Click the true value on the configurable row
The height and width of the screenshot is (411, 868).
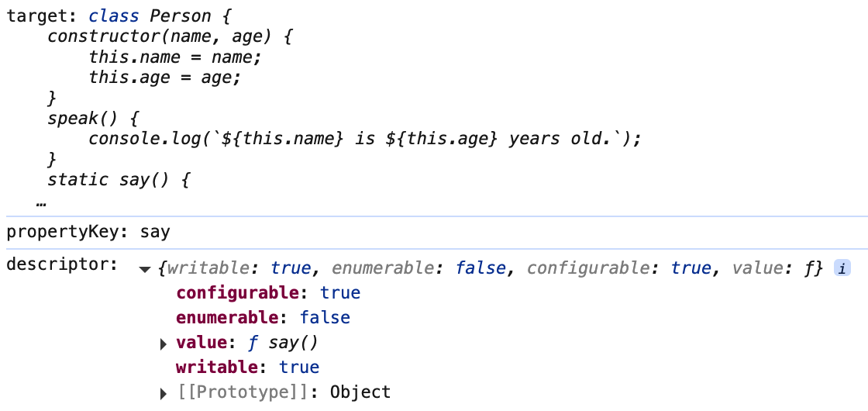340,293
